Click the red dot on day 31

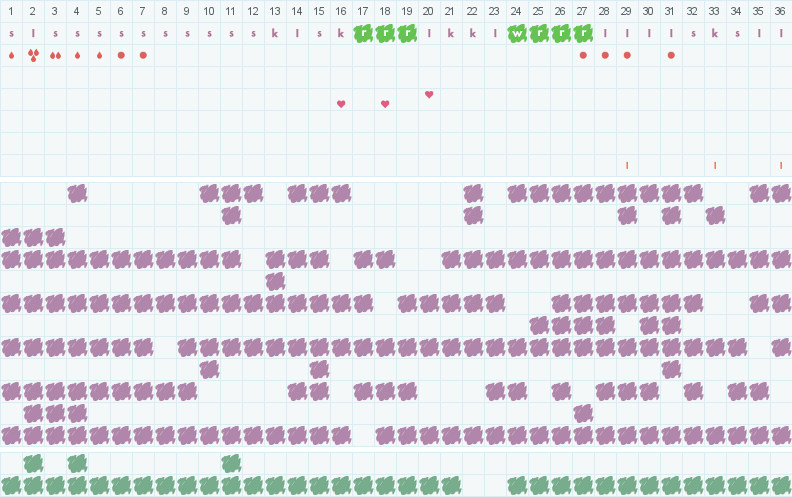click(671, 55)
